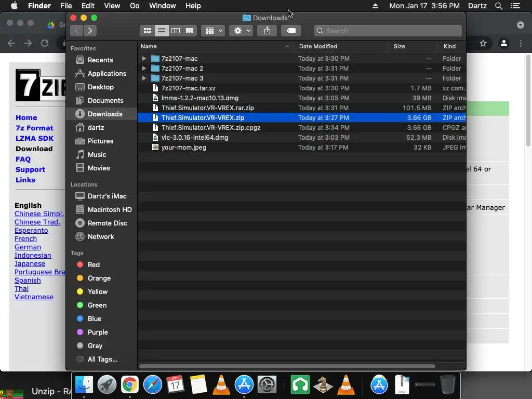This screenshot has width=532, height=399.
Task: Click 7z Format link in browser
Action: (x=34, y=128)
